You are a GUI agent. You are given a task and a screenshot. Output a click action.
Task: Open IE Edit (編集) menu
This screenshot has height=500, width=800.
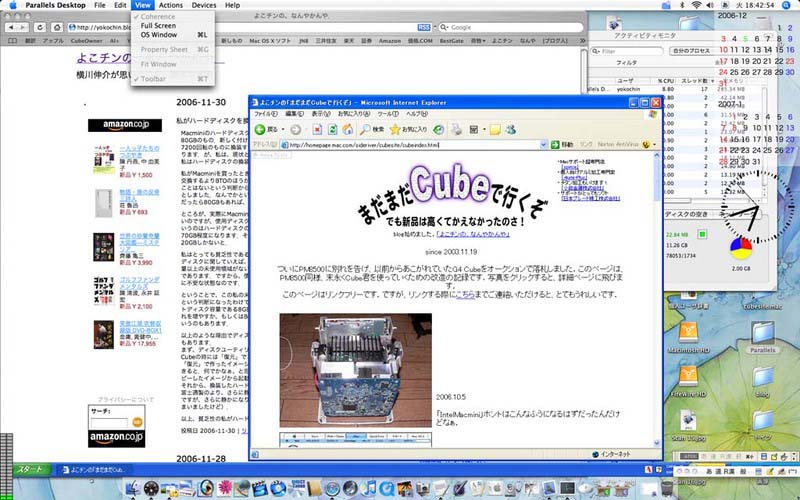[x=295, y=114]
